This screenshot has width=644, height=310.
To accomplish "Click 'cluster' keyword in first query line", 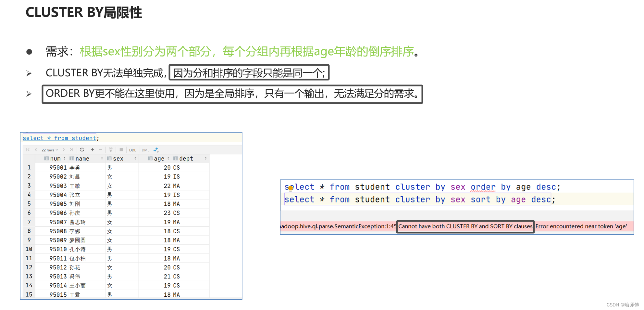I will click(x=413, y=187).
